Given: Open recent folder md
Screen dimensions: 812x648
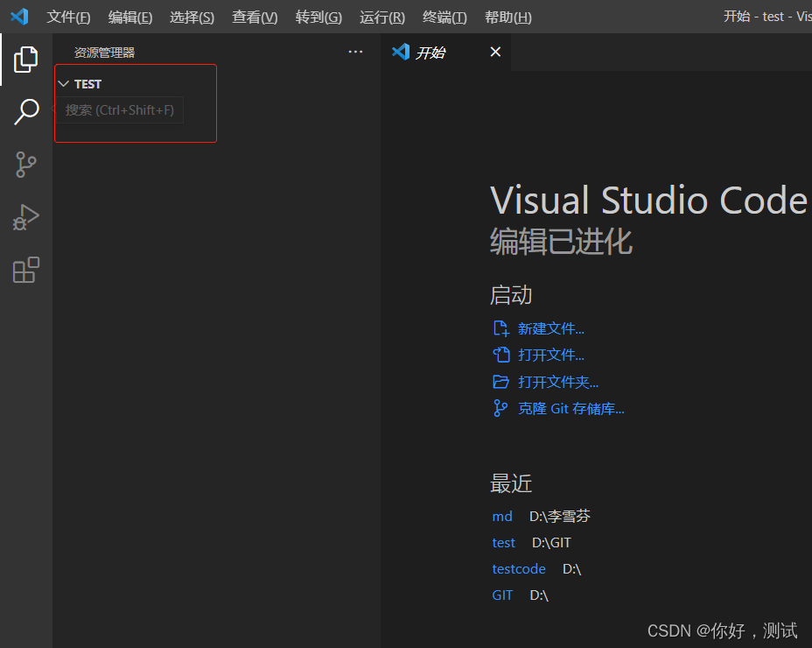Looking at the screenshot, I should click(501, 517).
